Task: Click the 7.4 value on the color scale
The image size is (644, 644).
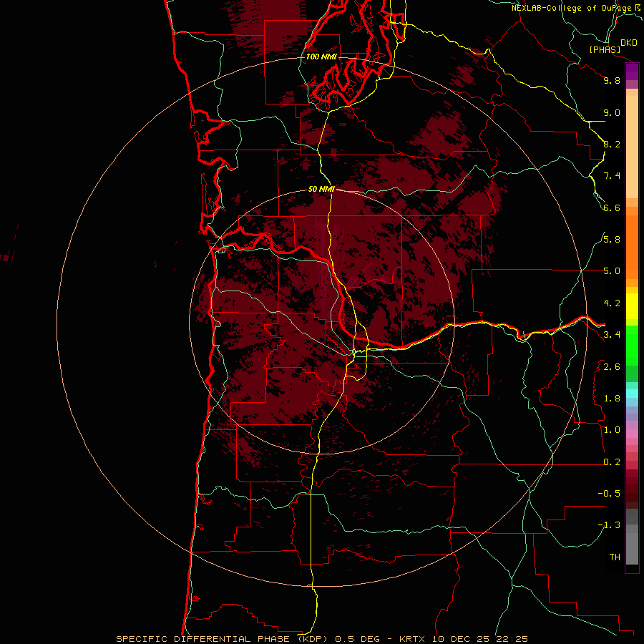Action: [612, 176]
